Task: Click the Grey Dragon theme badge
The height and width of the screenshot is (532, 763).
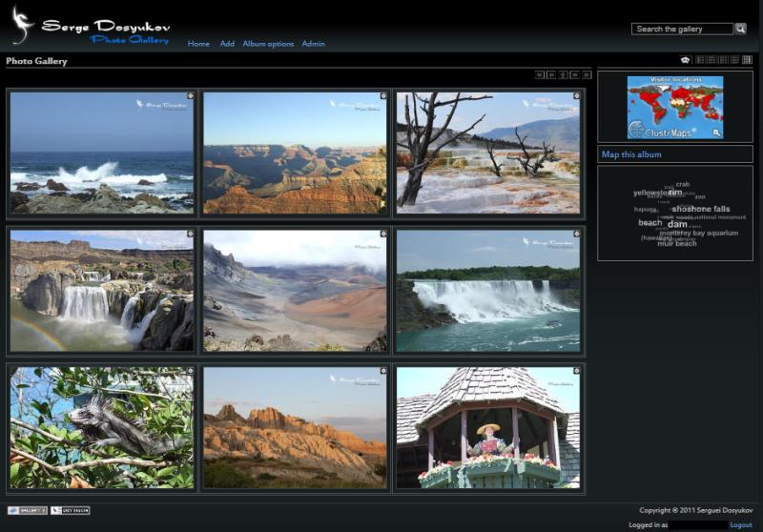Action: pos(70,510)
